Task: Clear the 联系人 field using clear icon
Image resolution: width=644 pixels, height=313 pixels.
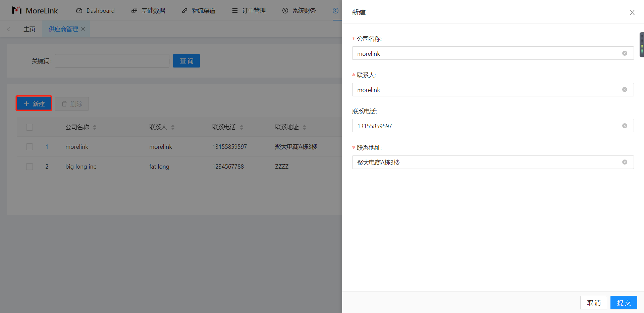Action: coord(625,90)
